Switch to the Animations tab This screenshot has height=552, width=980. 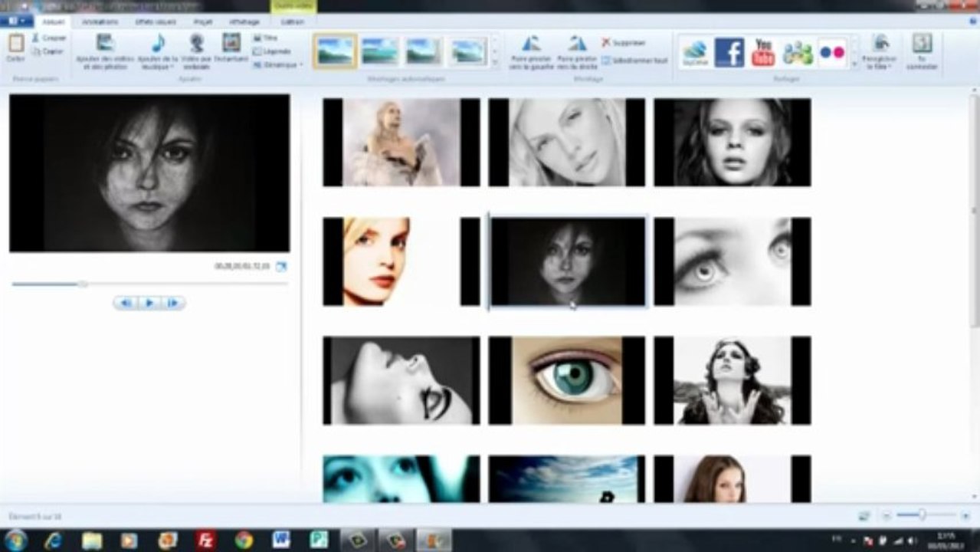[100, 22]
